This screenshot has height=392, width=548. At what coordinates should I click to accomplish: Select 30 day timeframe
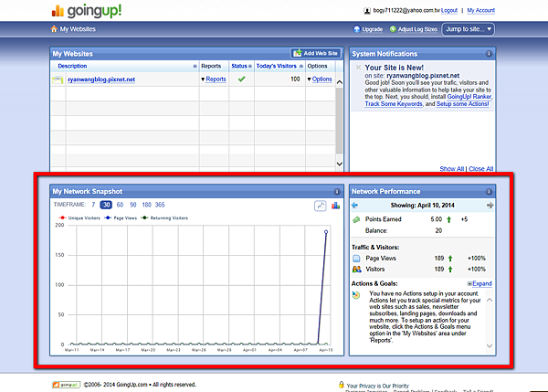click(x=106, y=205)
